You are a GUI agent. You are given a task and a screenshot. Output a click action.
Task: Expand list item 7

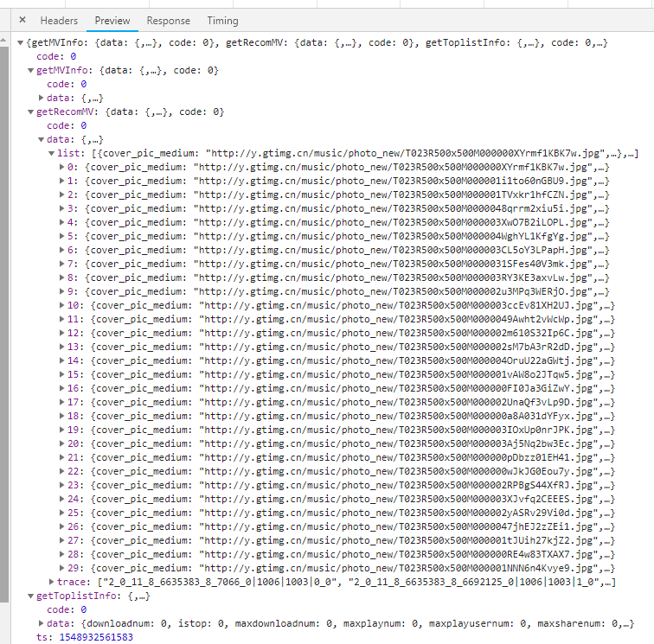pos(61,264)
